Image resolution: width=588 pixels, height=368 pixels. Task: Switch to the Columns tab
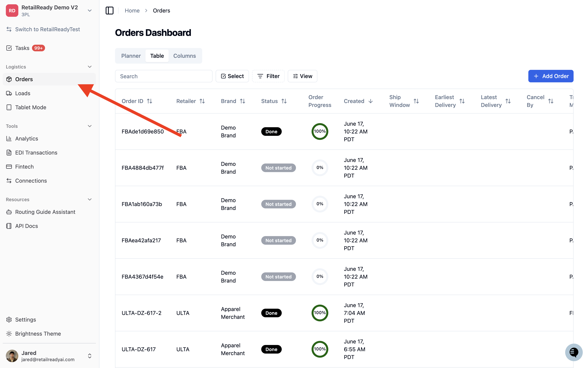point(184,56)
